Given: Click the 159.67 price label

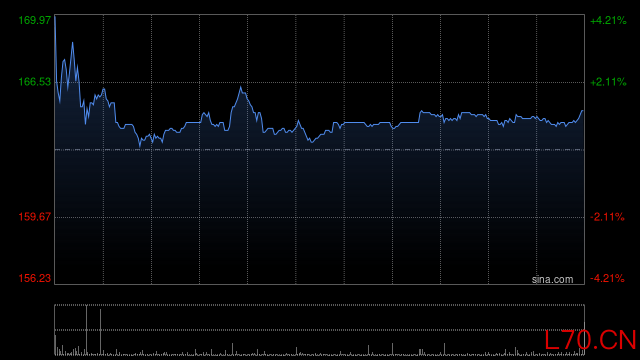Looking at the screenshot, I should pyautogui.click(x=35, y=217).
